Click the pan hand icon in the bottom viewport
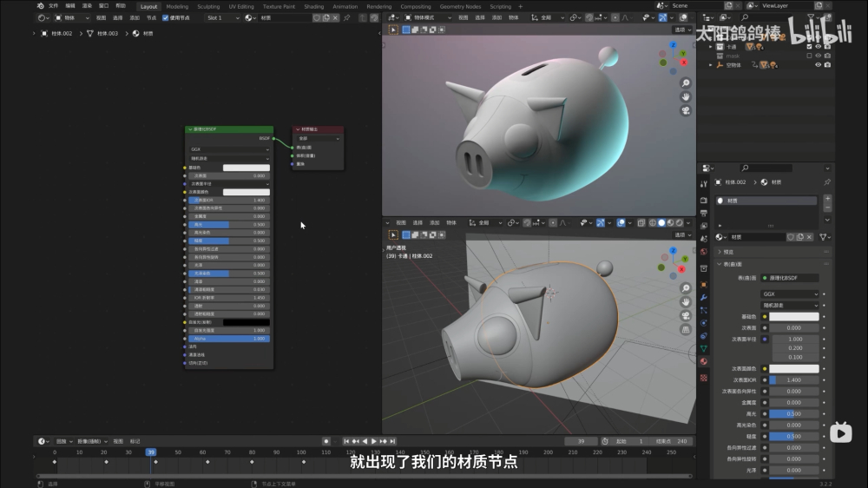Image resolution: width=868 pixels, height=488 pixels. point(686,302)
